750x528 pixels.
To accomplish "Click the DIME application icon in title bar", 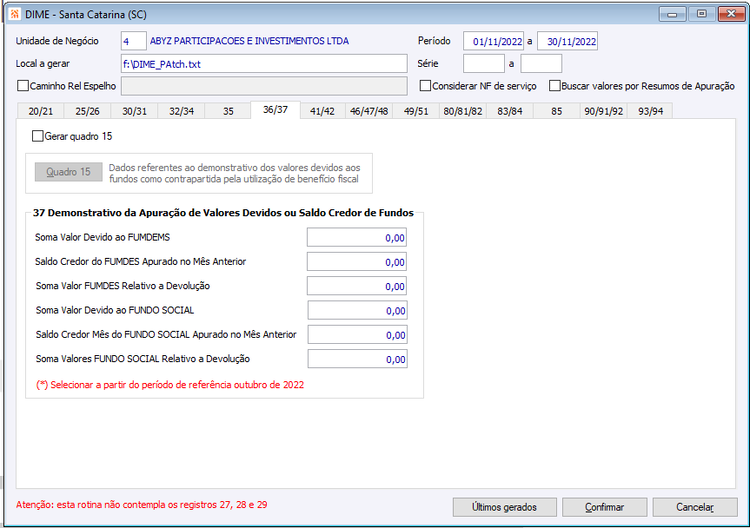I will tap(14, 14).
